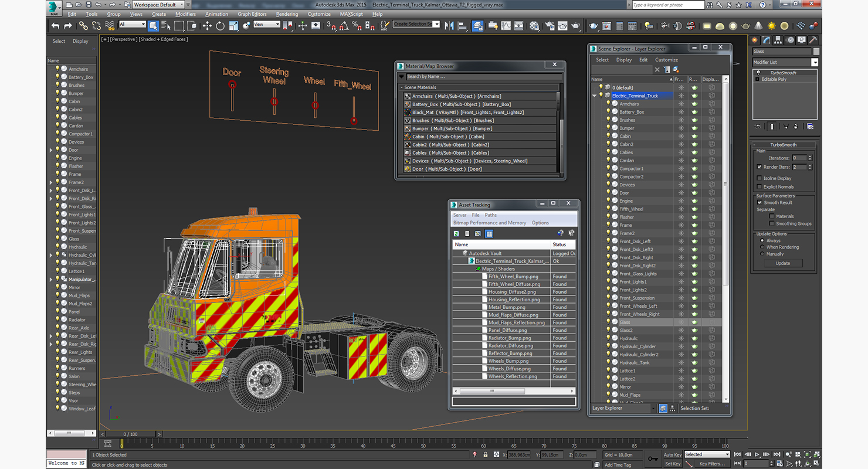Viewport: 868px width, 469px height.
Task: Click the Play Animation button
Action: (x=757, y=454)
